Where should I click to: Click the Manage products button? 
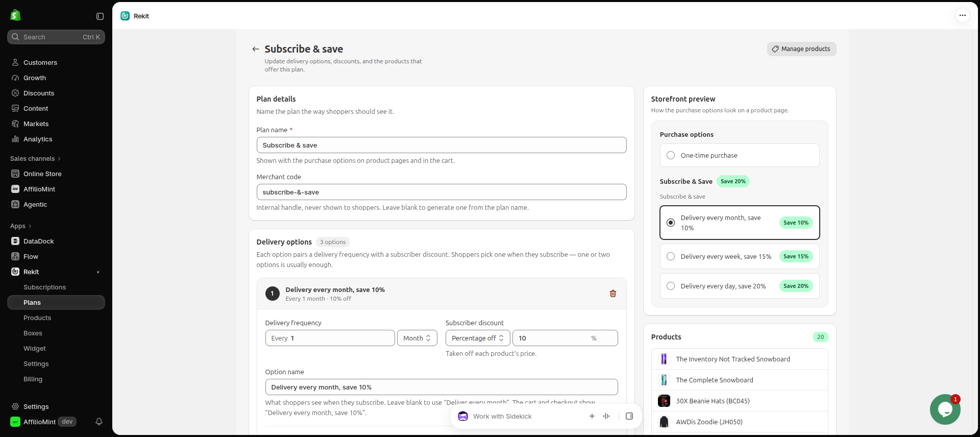(801, 49)
